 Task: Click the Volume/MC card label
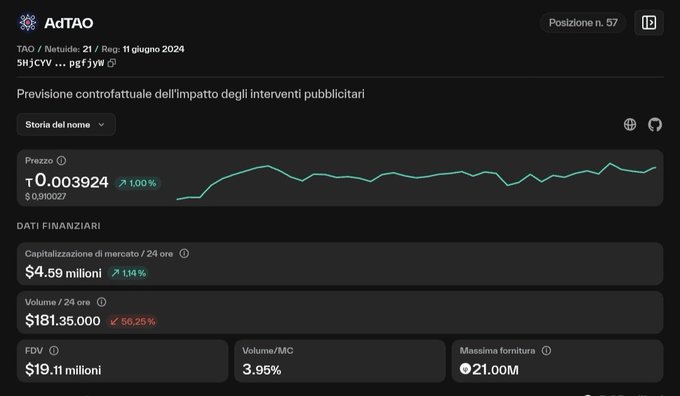click(x=268, y=351)
